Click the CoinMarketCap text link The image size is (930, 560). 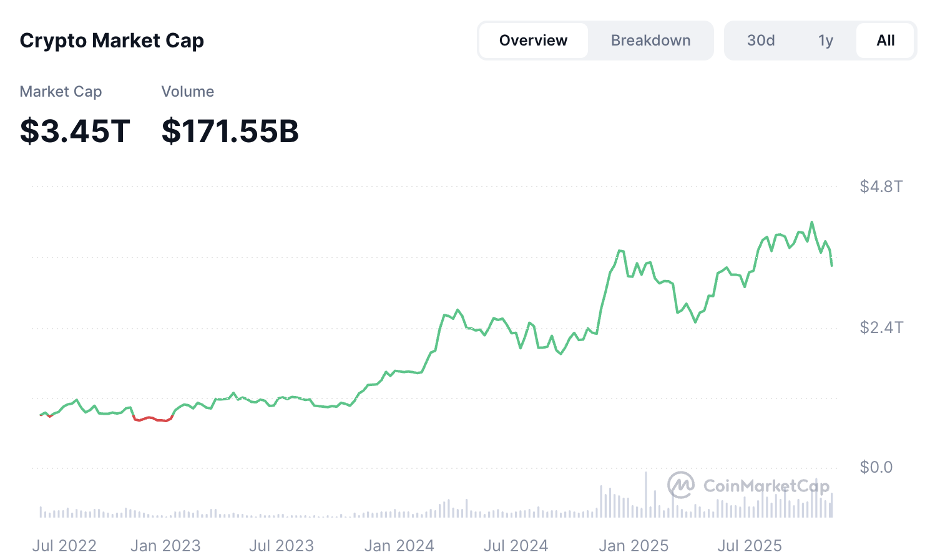click(x=767, y=486)
